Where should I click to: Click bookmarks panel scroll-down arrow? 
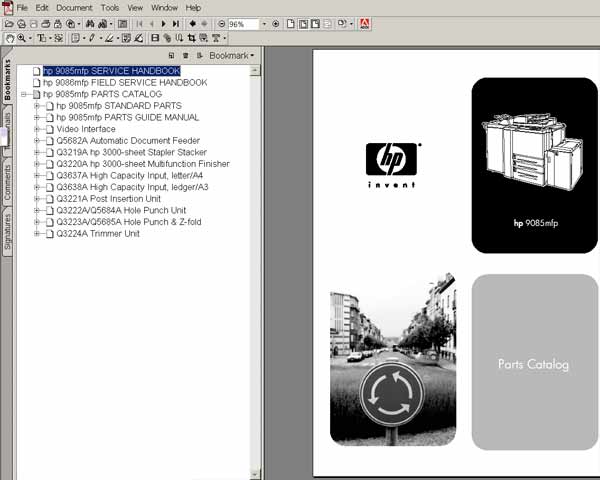(x=255, y=474)
